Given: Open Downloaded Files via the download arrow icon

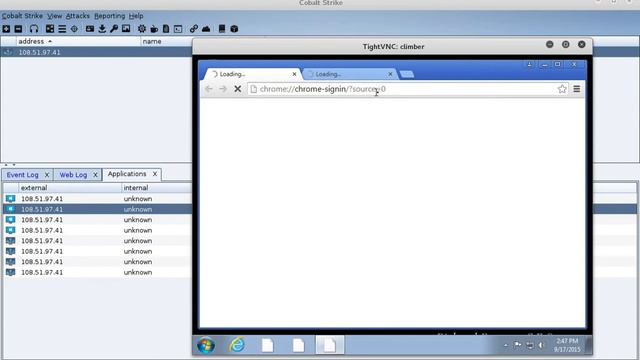Looking at the screenshot, I should click(x=102, y=29).
